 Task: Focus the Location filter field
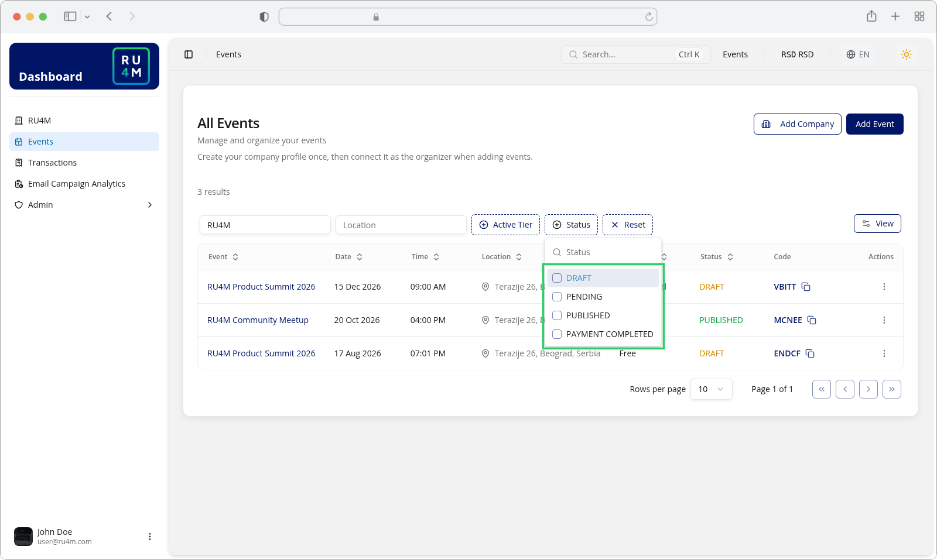pos(401,225)
